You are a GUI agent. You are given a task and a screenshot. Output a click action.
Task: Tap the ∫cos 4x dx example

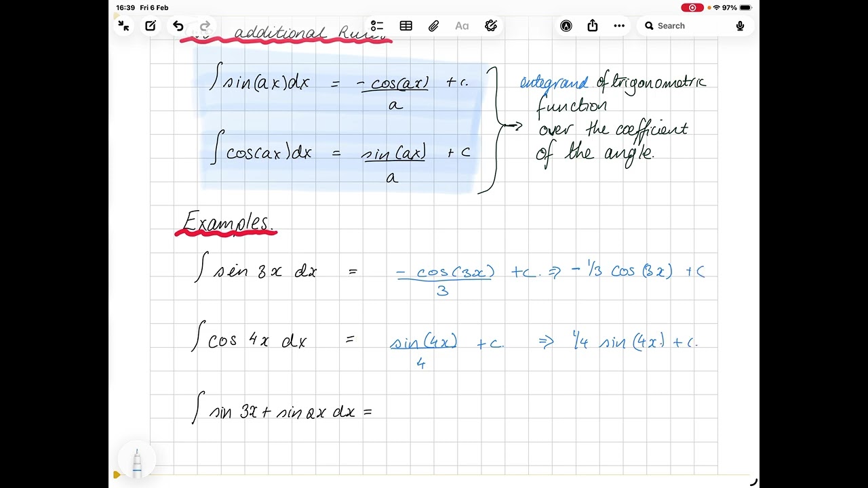(x=249, y=339)
